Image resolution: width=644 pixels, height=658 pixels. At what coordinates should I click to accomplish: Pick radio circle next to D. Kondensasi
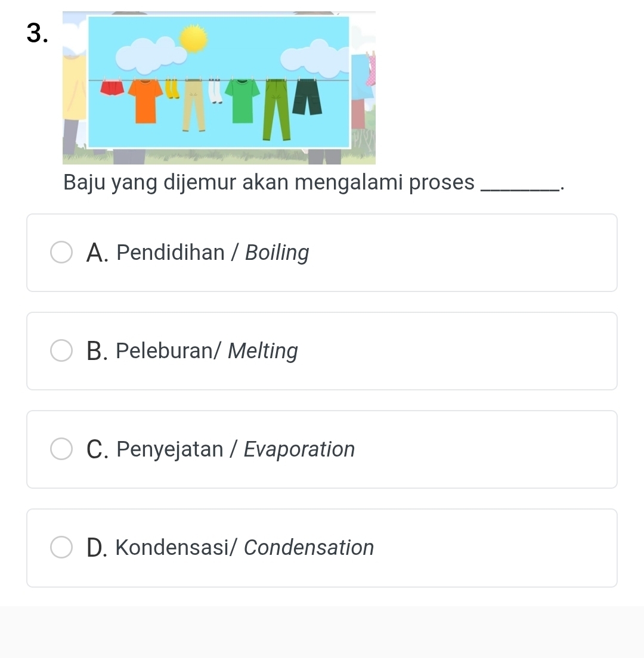(61, 548)
